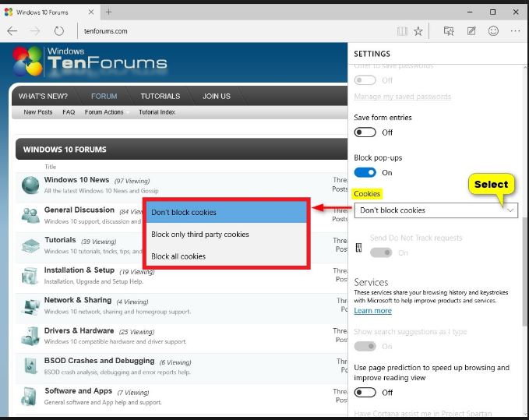Click the settings pane scrollbar thumb
529x420 pixels.
coord(524,272)
